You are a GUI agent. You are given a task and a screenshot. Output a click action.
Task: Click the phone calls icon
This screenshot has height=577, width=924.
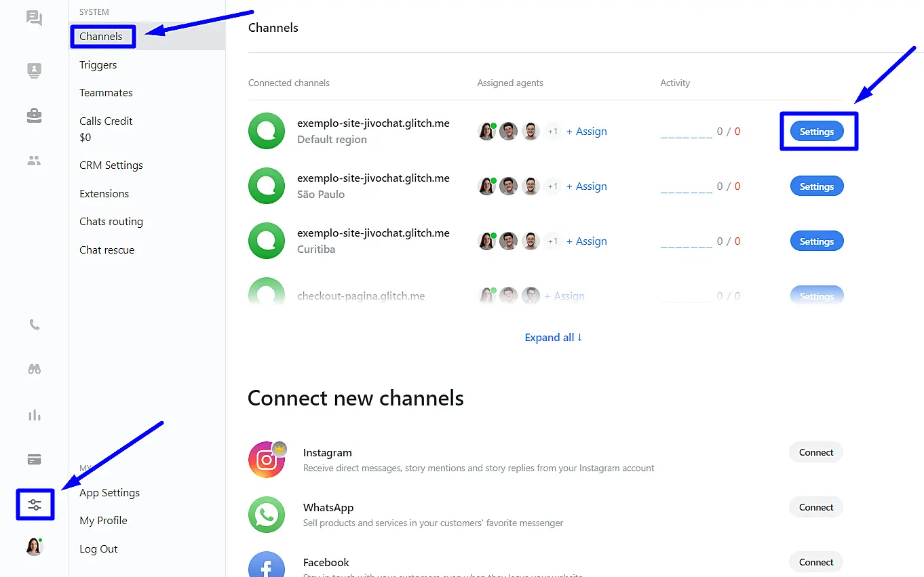34,325
